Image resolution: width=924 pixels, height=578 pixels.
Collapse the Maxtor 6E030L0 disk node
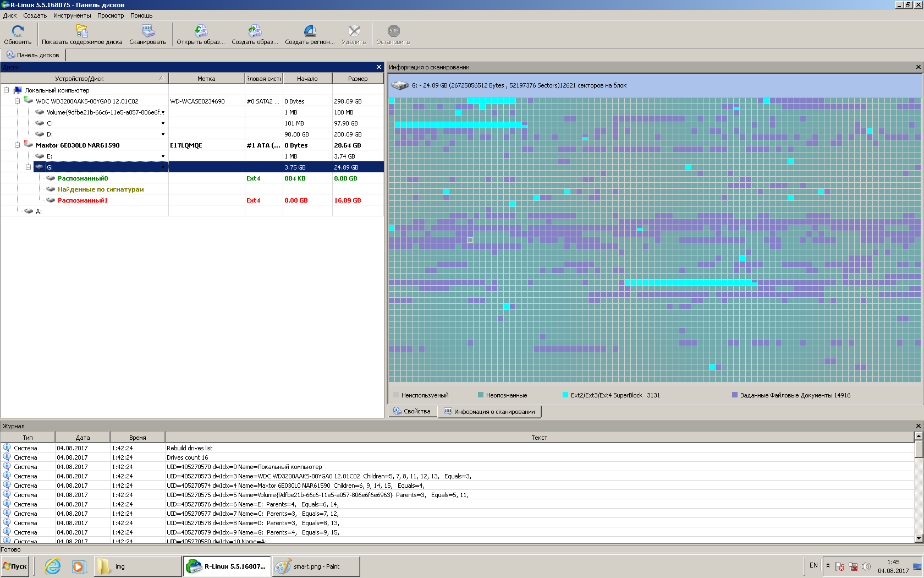17,145
